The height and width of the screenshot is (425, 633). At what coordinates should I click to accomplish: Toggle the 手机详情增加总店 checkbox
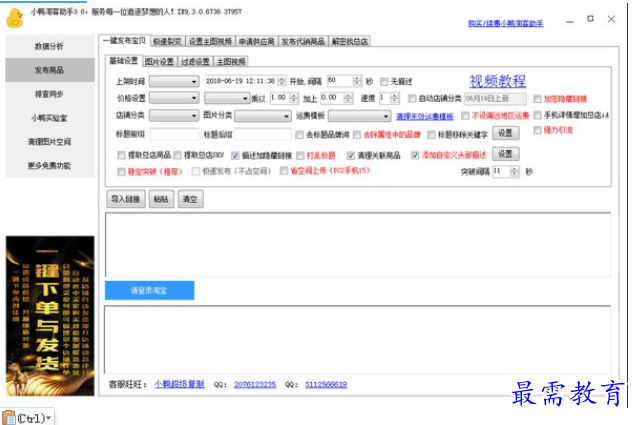[x=537, y=115]
